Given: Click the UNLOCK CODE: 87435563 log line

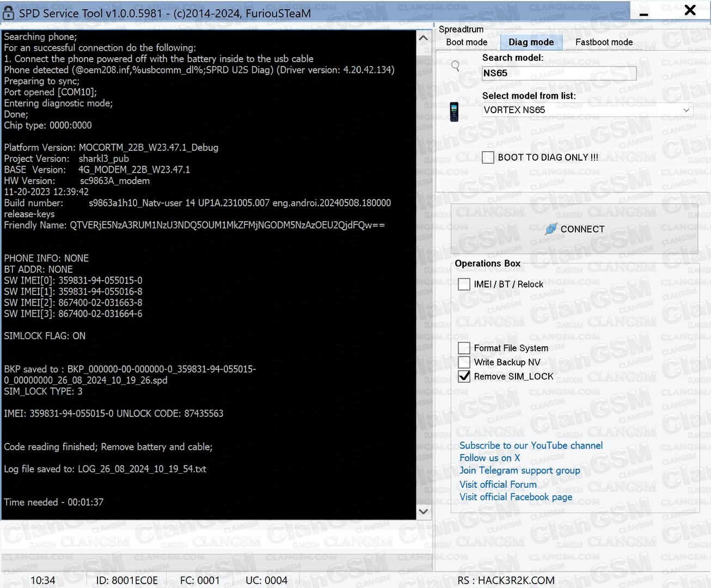Looking at the screenshot, I should click(113, 413).
